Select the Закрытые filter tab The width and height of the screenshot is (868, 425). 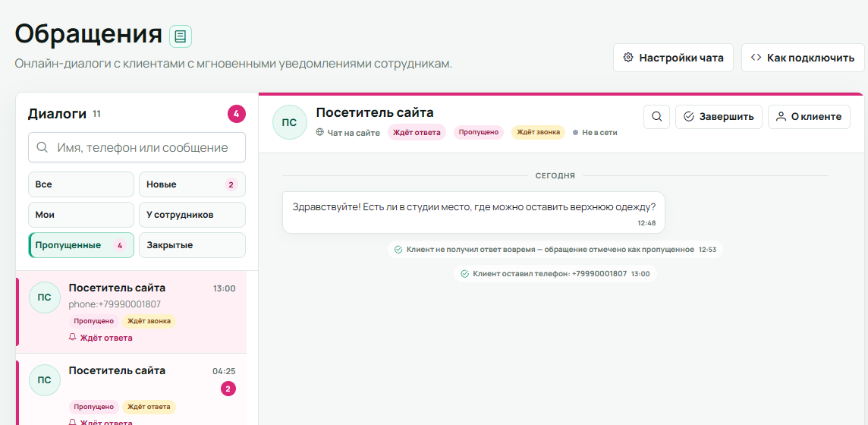(x=192, y=245)
